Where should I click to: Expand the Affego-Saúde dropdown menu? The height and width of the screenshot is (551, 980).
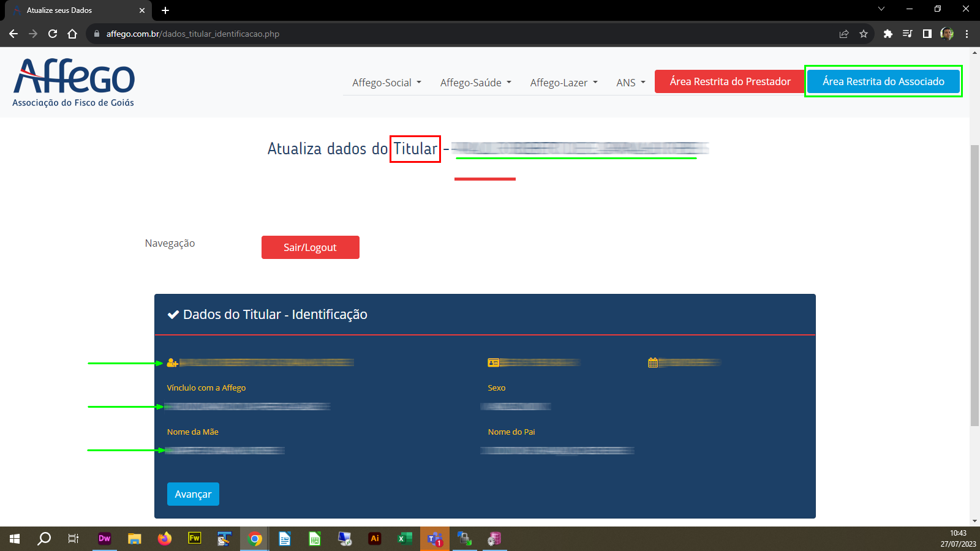point(475,83)
